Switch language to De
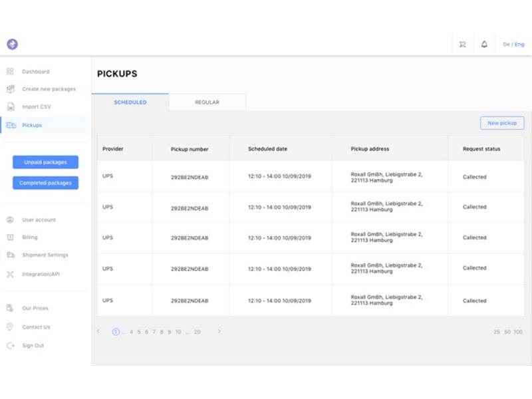This screenshot has height=399, width=532. click(506, 45)
